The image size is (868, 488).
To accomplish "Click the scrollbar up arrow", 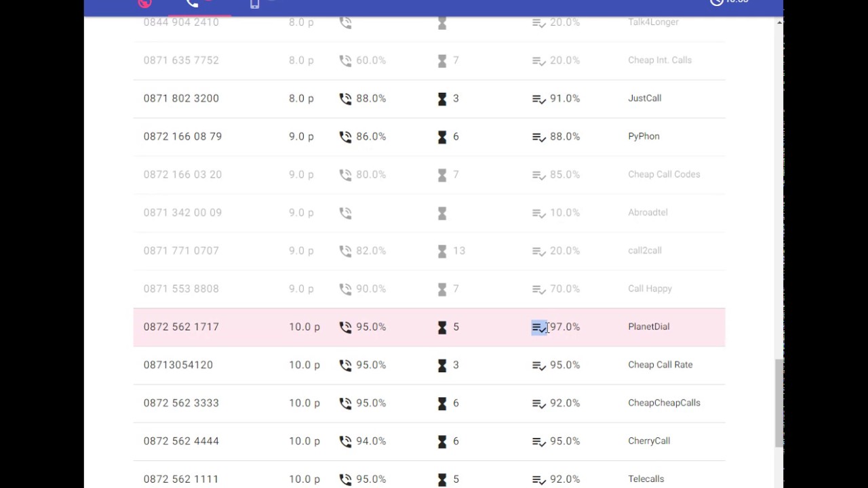I will (x=779, y=22).
